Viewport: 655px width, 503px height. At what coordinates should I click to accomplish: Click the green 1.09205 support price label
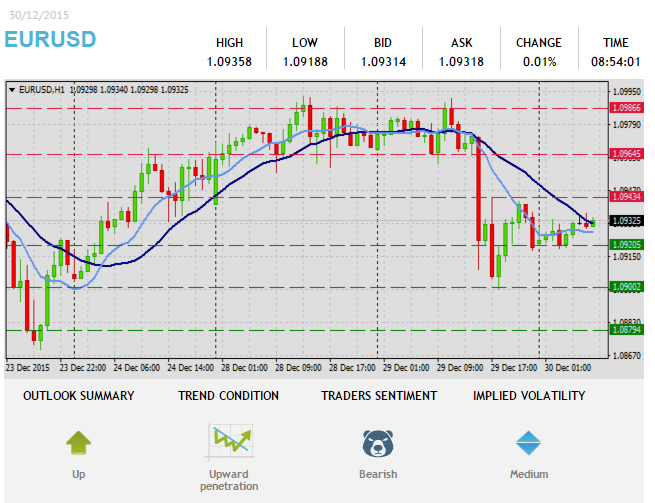pos(627,244)
